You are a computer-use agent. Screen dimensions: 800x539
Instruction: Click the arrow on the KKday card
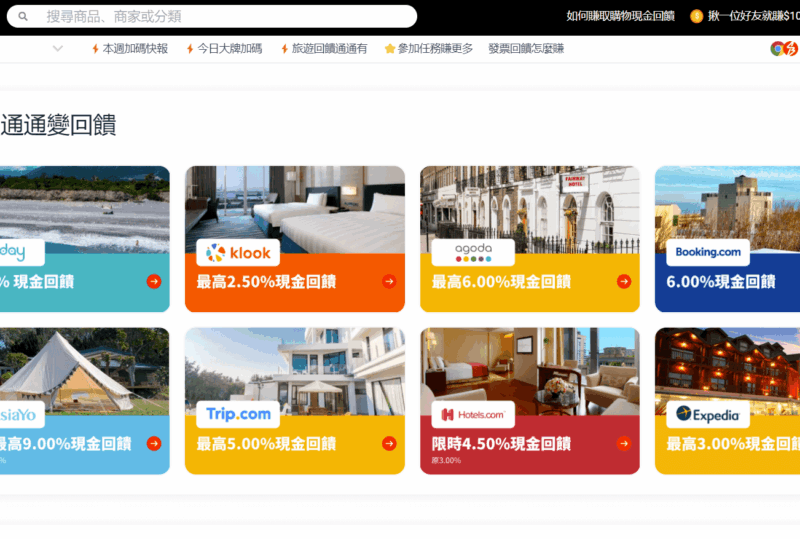154,281
